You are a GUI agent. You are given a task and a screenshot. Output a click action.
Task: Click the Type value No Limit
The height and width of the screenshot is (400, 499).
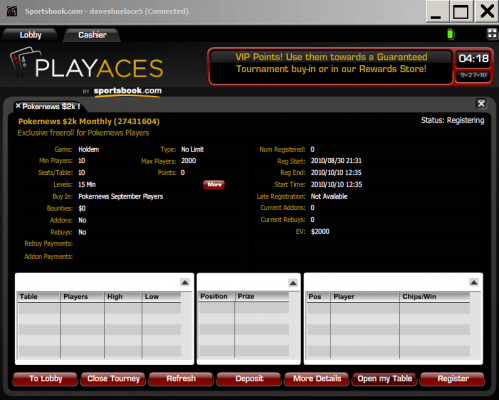(x=192, y=150)
